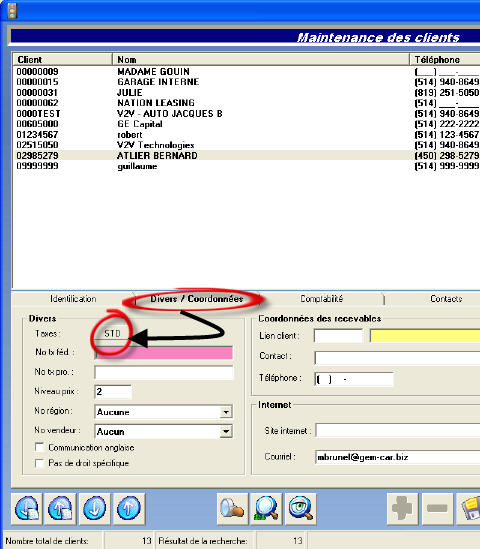The width and height of the screenshot is (480, 549).
Task: Click the eye magnifier view icon
Action: click(x=301, y=508)
